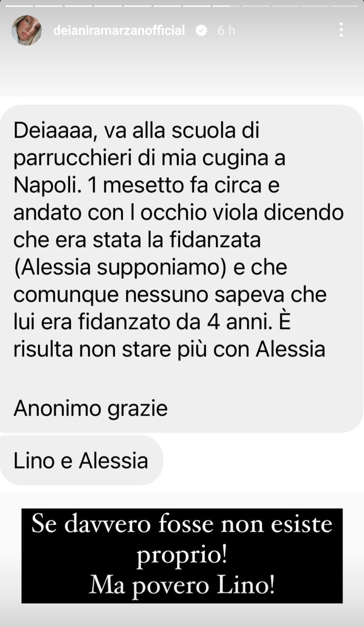Click the 6 h story timestamp
364x627 pixels.
pos(226,30)
